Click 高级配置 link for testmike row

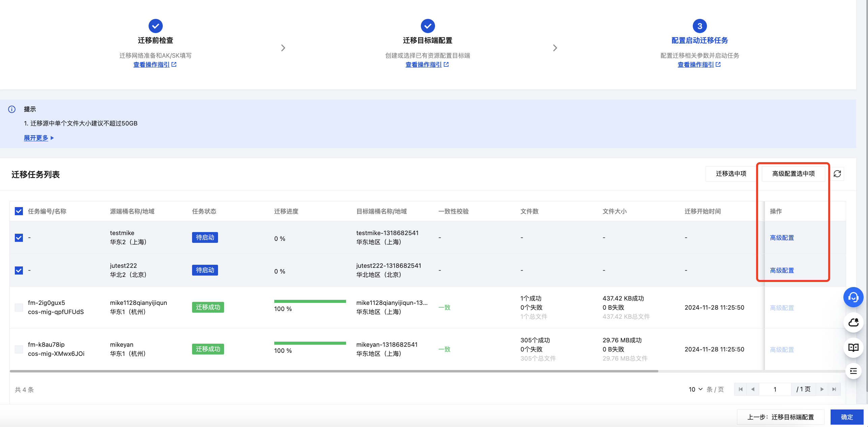point(782,238)
